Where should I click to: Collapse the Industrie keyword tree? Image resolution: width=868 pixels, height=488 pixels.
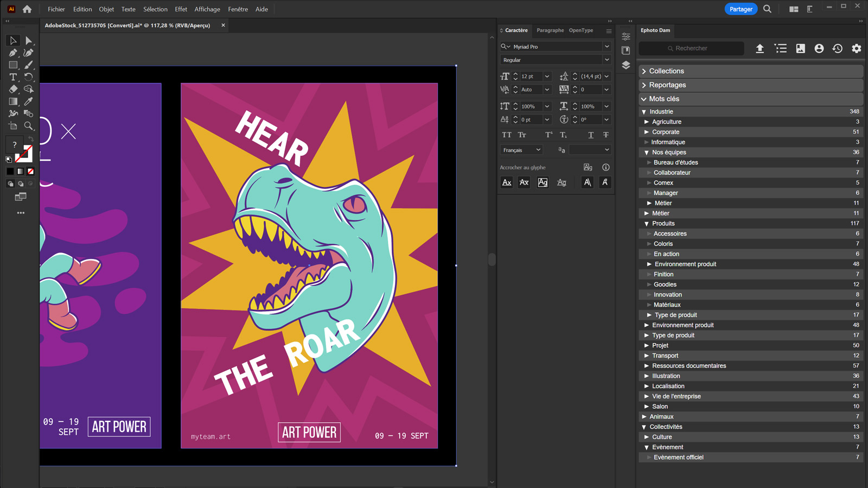pos(644,112)
